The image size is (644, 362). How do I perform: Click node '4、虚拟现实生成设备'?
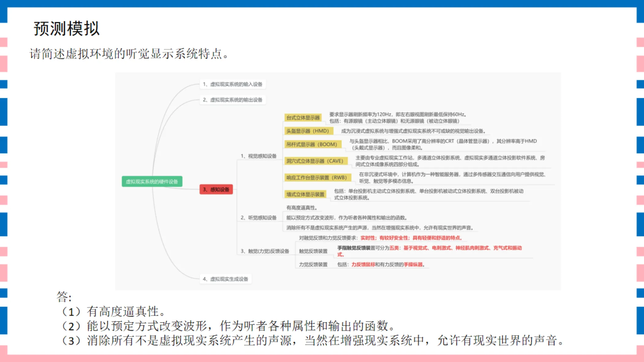pyautogui.click(x=226, y=279)
